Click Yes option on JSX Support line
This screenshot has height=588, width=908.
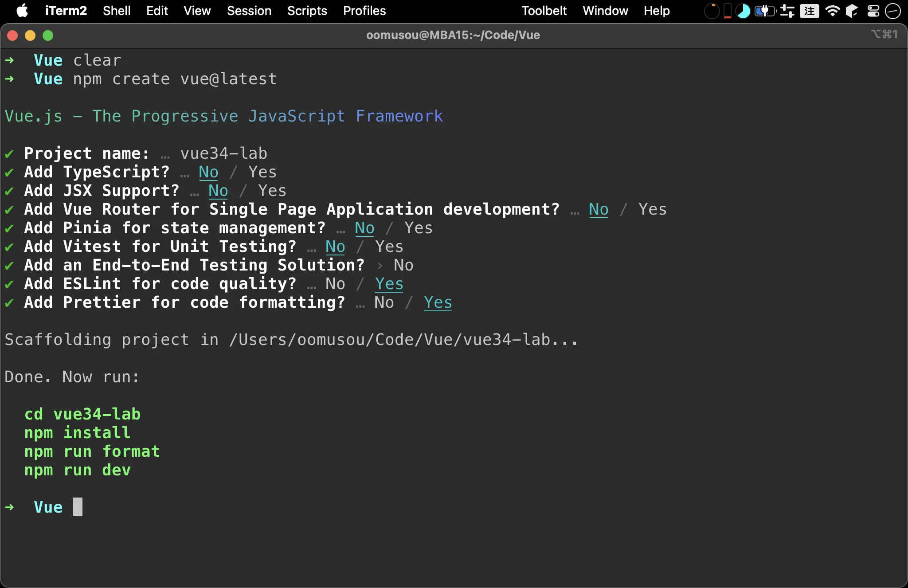(272, 191)
